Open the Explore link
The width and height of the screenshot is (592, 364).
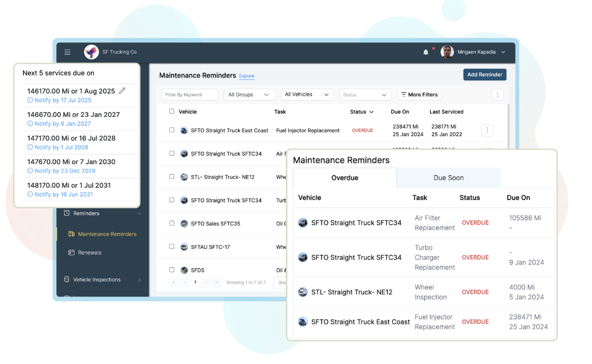[247, 76]
